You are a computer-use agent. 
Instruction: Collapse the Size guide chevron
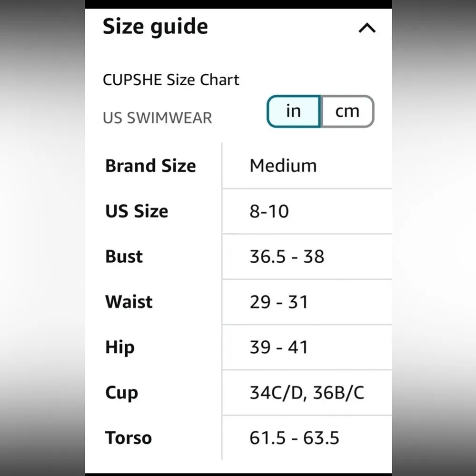[367, 29]
